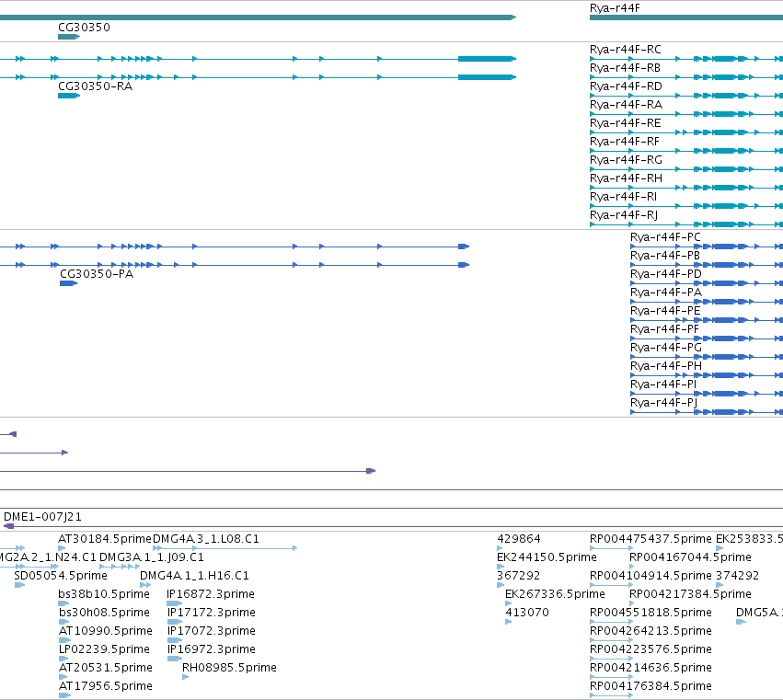The image size is (783, 700).
Task: Choose feature 367292
Action: 518,576
